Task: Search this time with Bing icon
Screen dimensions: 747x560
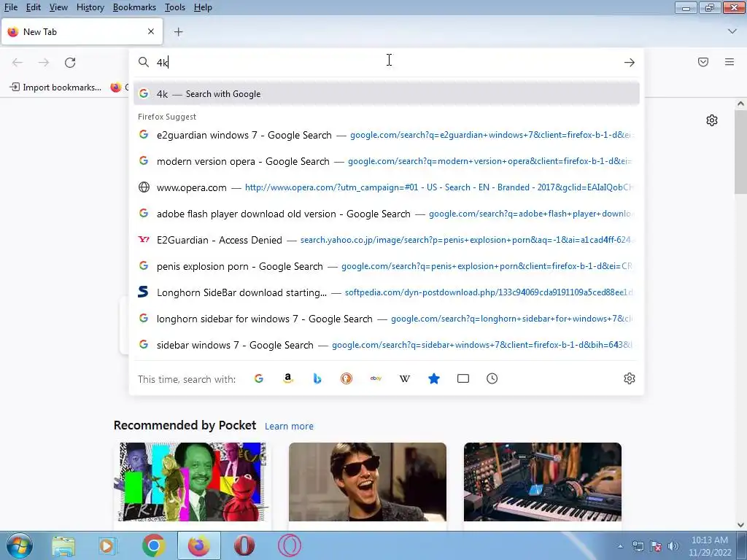Action: (317, 378)
